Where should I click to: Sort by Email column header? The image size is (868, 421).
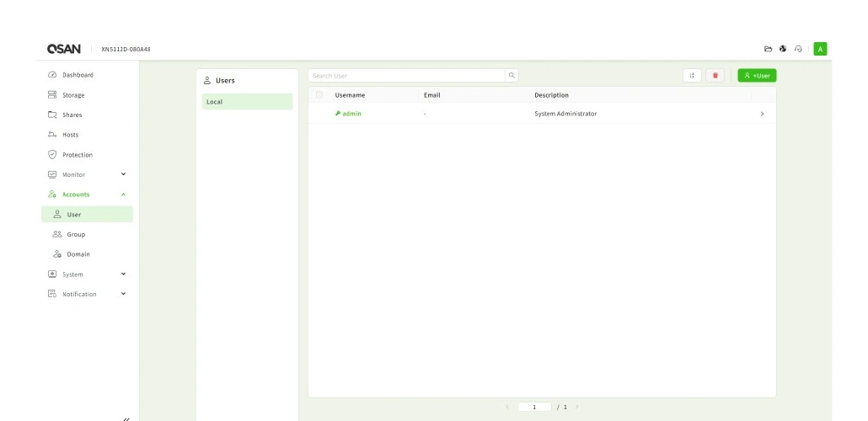431,95
